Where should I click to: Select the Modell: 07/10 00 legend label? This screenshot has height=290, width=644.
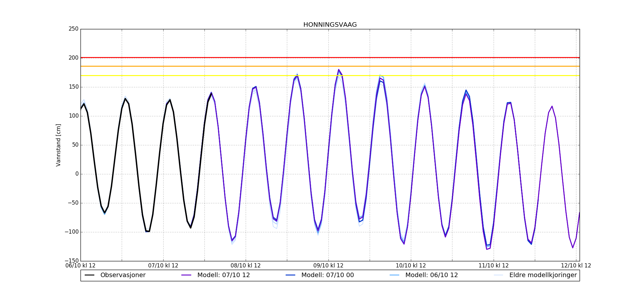coord(327,275)
